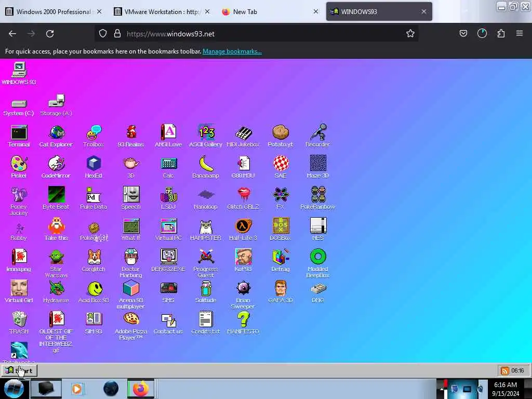Open Virtual PC icon
This screenshot has width=532, height=399.
coord(168,229)
